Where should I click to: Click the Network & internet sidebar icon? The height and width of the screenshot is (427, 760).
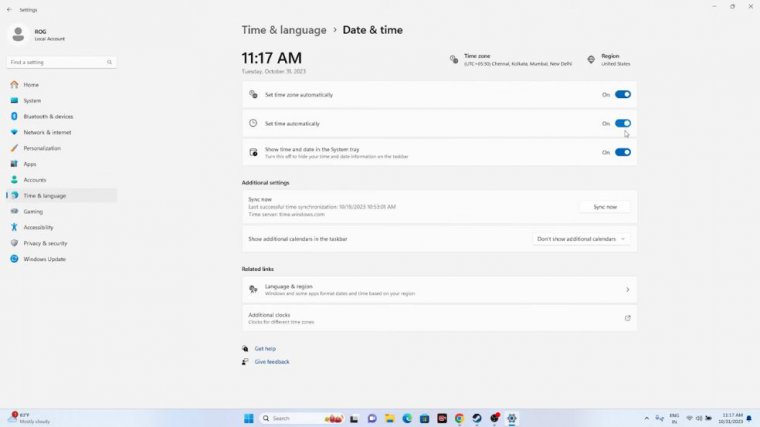click(x=14, y=132)
